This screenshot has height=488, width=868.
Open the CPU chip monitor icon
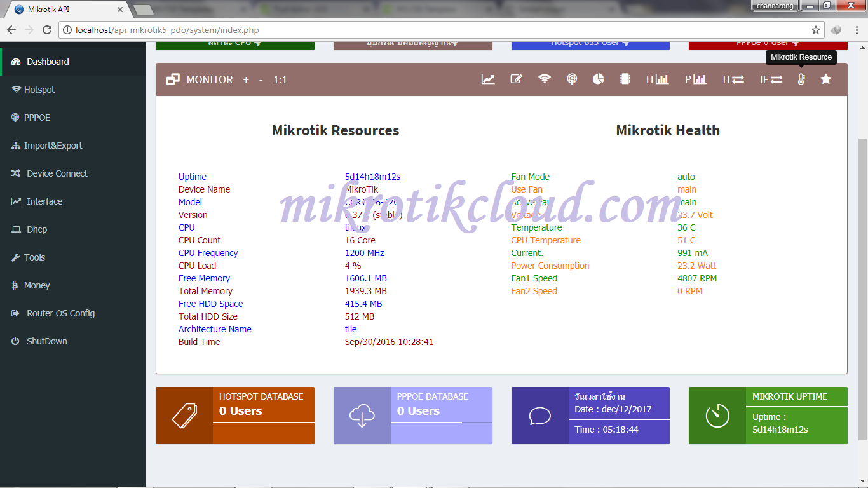coord(625,79)
